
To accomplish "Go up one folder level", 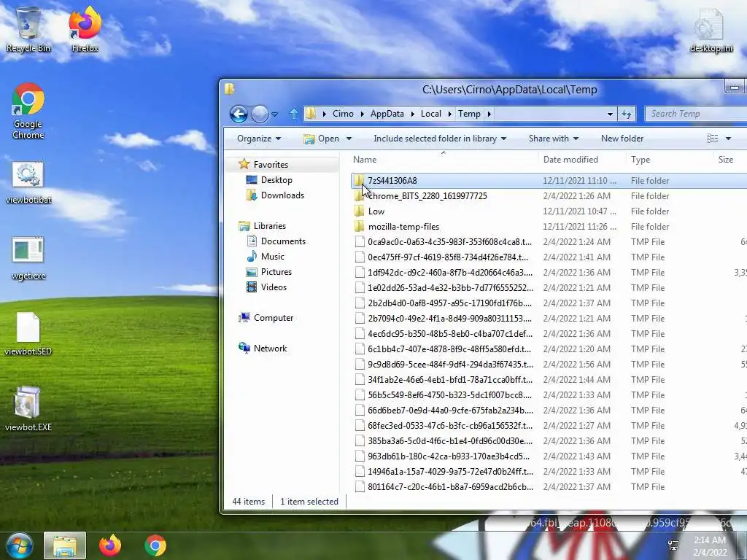I will pyautogui.click(x=293, y=114).
